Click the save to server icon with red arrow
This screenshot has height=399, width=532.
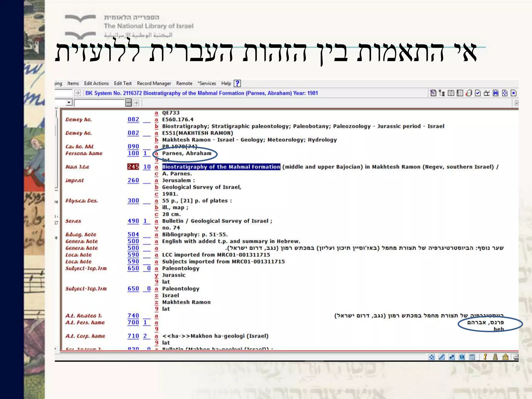click(469, 93)
